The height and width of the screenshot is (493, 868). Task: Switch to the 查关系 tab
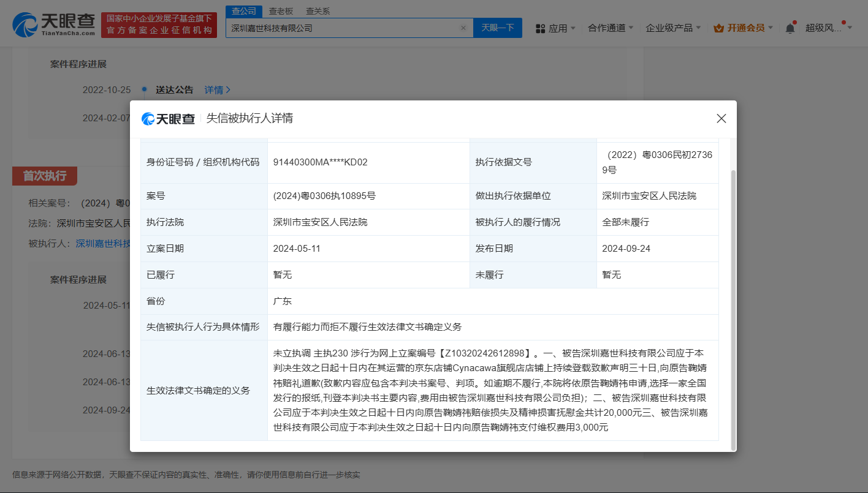(x=318, y=11)
